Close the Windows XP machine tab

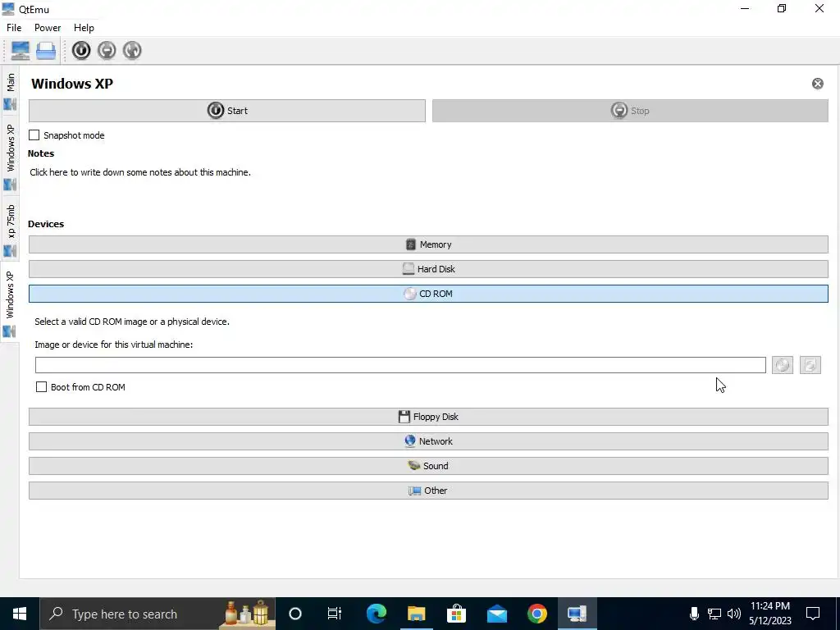pos(818,84)
